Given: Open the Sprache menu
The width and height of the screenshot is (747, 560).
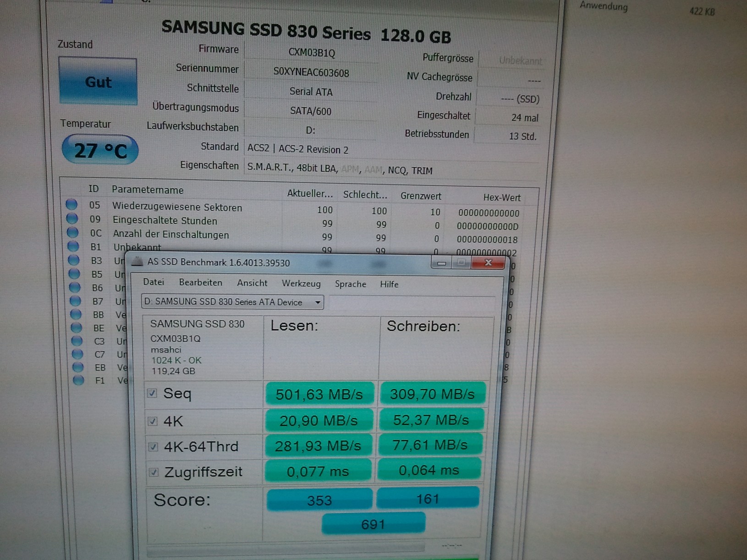Looking at the screenshot, I should pyautogui.click(x=351, y=284).
